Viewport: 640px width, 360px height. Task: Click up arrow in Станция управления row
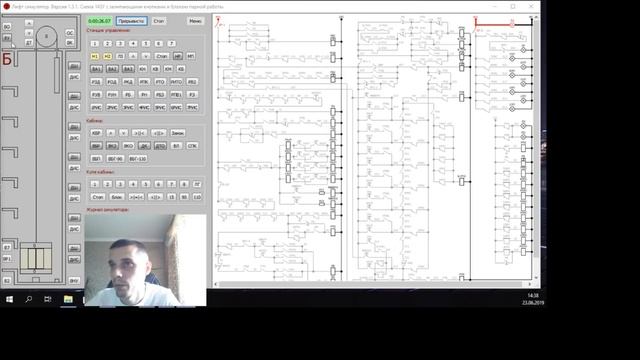tap(133, 56)
